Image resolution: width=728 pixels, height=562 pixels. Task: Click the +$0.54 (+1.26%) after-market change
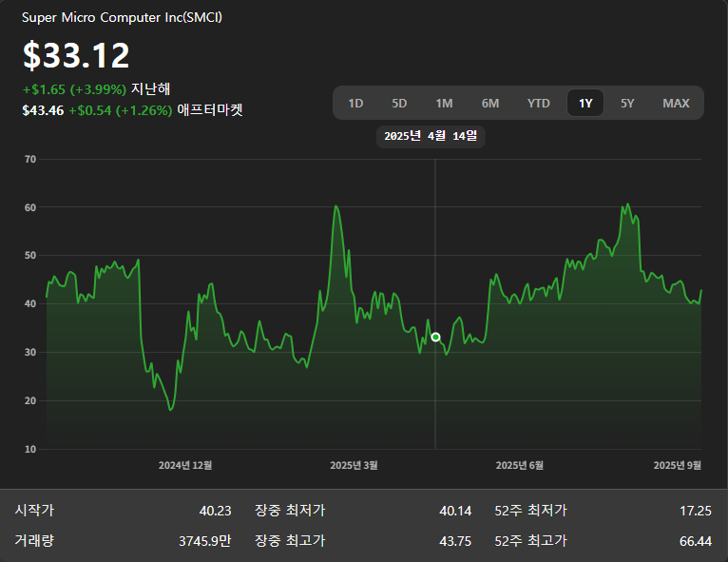point(121,110)
